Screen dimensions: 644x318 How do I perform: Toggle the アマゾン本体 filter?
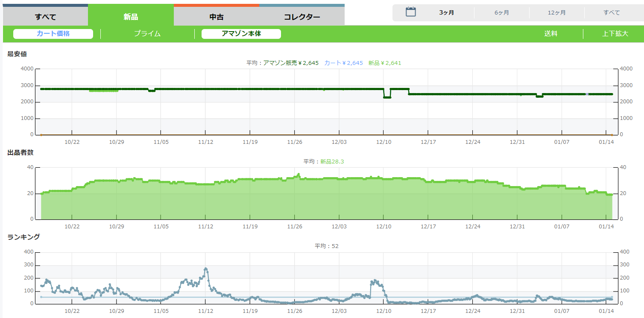(241, 34)
